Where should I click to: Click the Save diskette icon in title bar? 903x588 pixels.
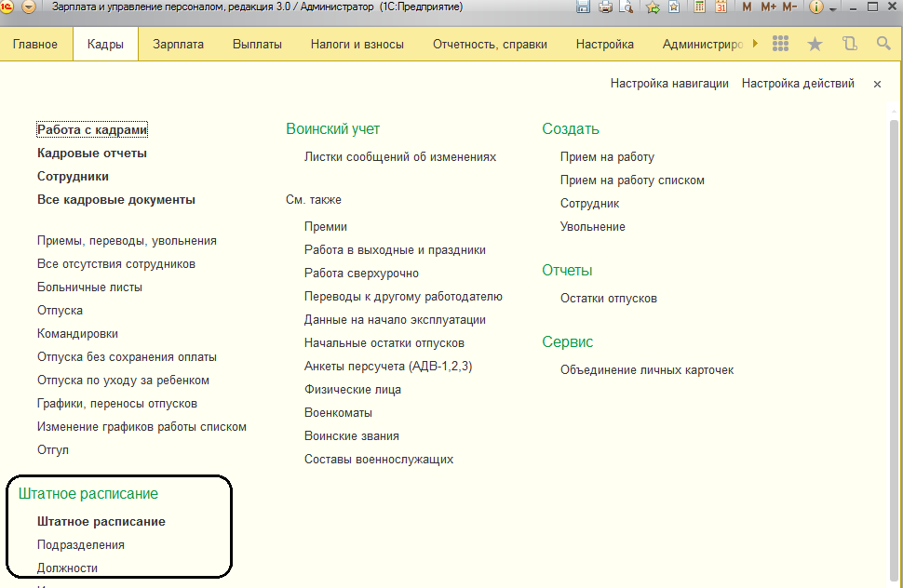pyautogui.click(x=583, y=7)
